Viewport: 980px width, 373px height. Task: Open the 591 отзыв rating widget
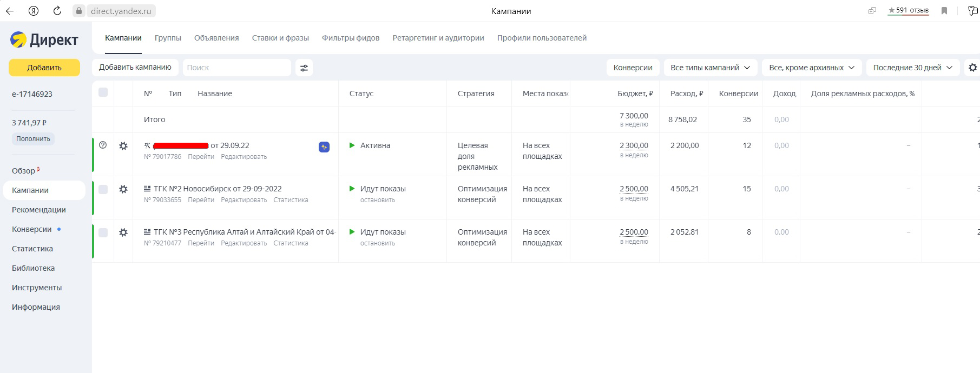pyautogui.click(x=908, y=10)
